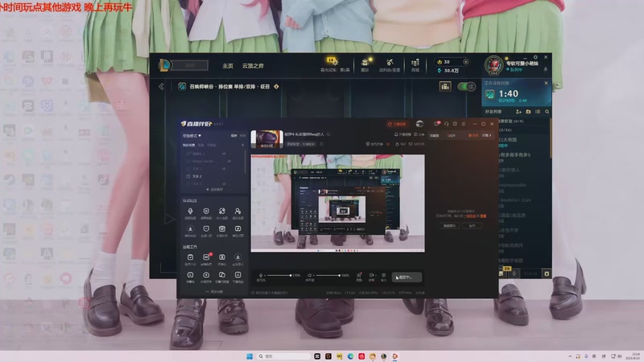Open the loot chest icon in League client

[365, 63]
